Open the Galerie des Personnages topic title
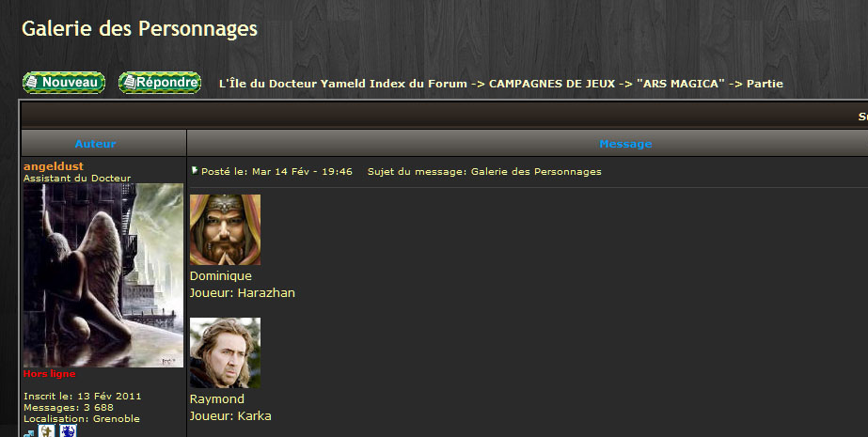The image size is (868, 437). [x=139, y=28]
